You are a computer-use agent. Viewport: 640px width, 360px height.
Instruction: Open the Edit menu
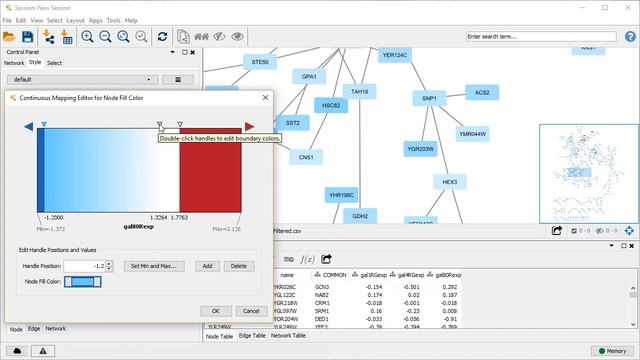pyautogui.click(x=21, y=20)
